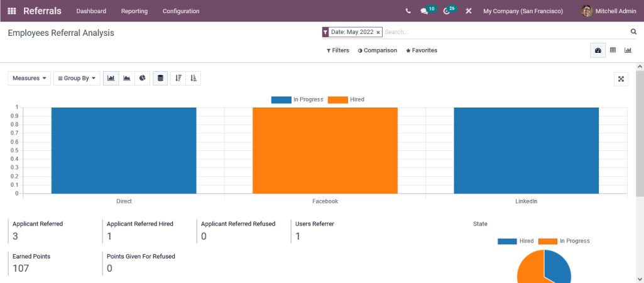
Task: Open the Dashboard menu
Action: tap(91, 11)
